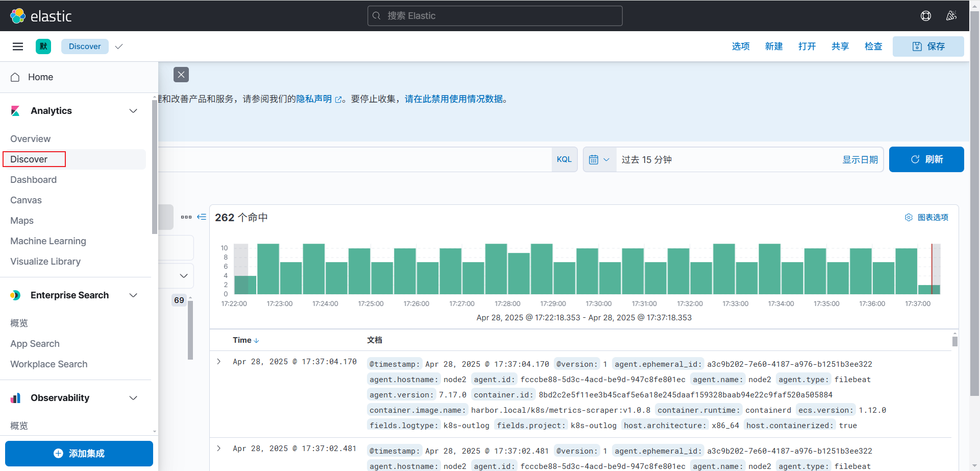Open the green space avatar icon
The image size is (980, 471).
43,46
